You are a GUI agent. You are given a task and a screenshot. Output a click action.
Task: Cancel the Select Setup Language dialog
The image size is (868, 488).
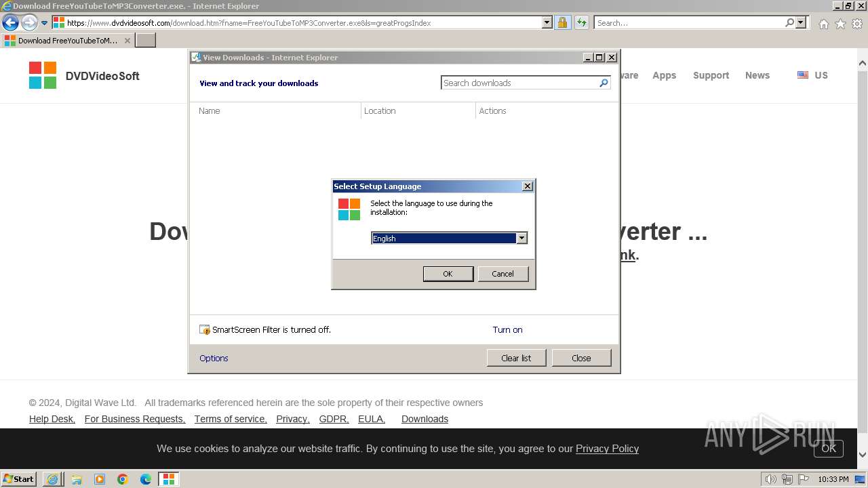coord(502,274)
